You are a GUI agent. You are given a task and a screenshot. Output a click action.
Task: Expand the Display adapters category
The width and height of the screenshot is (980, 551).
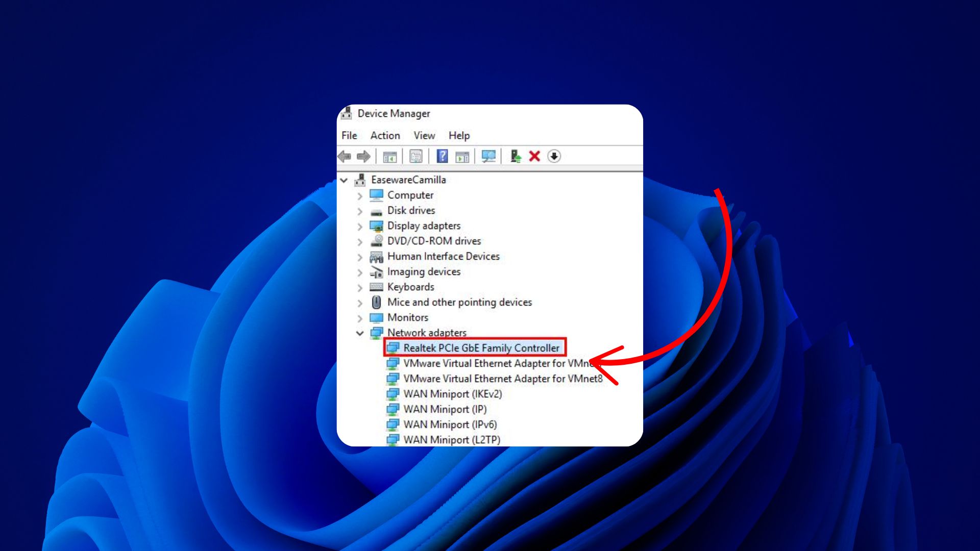[360, 226]
